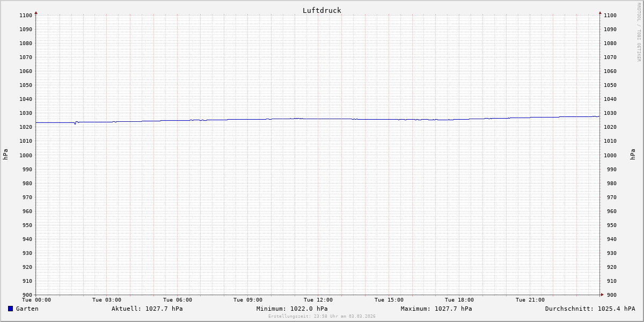
Task: Click the red arrow atop the left y-axis
Action: (x=36, y=12)
